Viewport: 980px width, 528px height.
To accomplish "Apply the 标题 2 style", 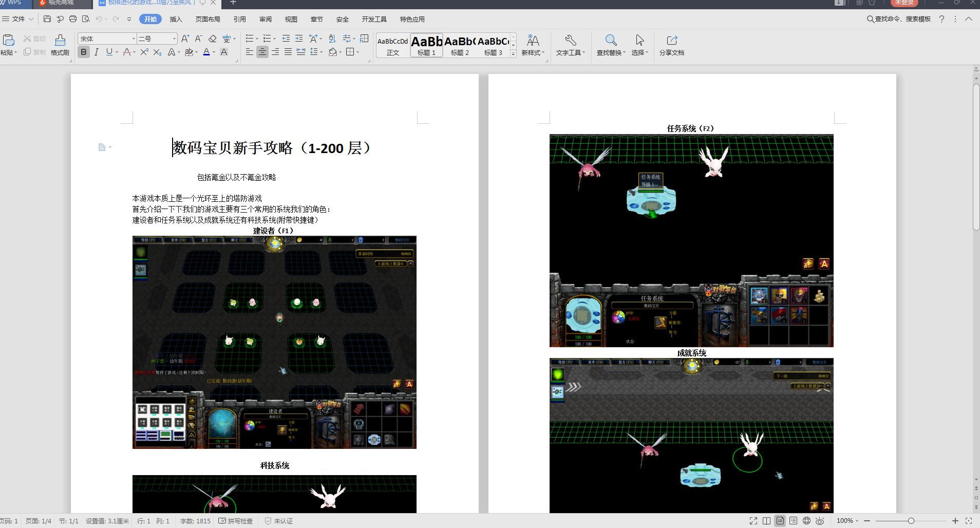I will 460,45.
